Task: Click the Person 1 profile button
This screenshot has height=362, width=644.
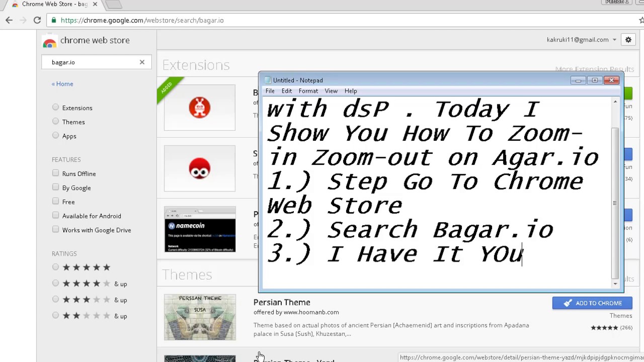Action: (617, 2)
